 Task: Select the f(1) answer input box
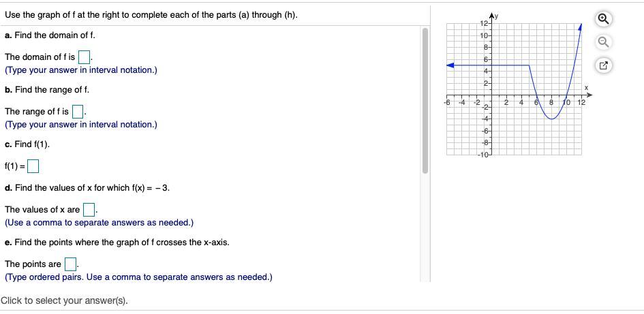[x=33, y=166]
